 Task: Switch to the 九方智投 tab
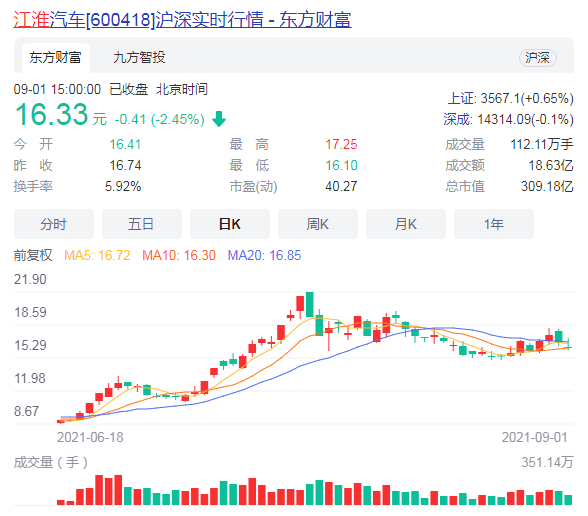139,58
